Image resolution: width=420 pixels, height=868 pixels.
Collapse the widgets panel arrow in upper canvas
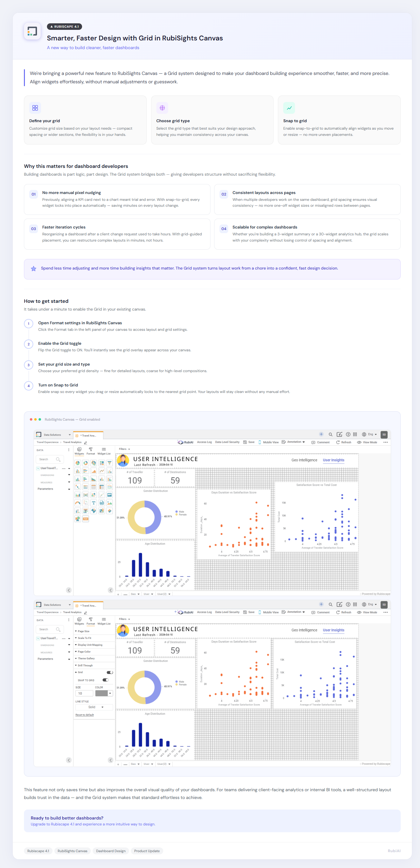[x=111, y=590]
